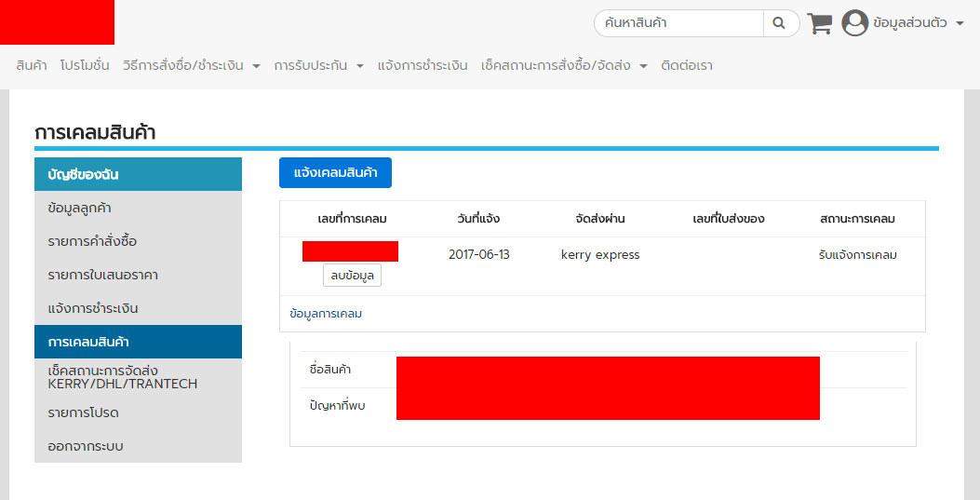Click the ปัญหาที่พบ row label
Viewport: 980px width, 500px height.
[337, 406]
